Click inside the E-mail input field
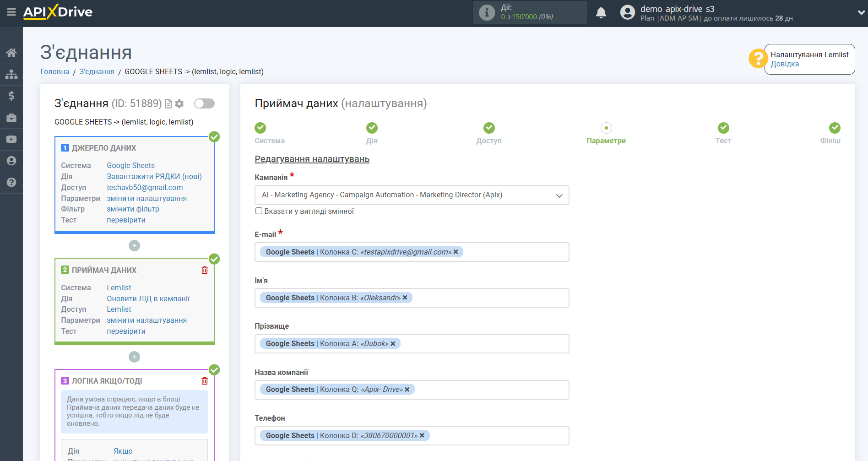The image size is (868, 461). pos(412,252)
